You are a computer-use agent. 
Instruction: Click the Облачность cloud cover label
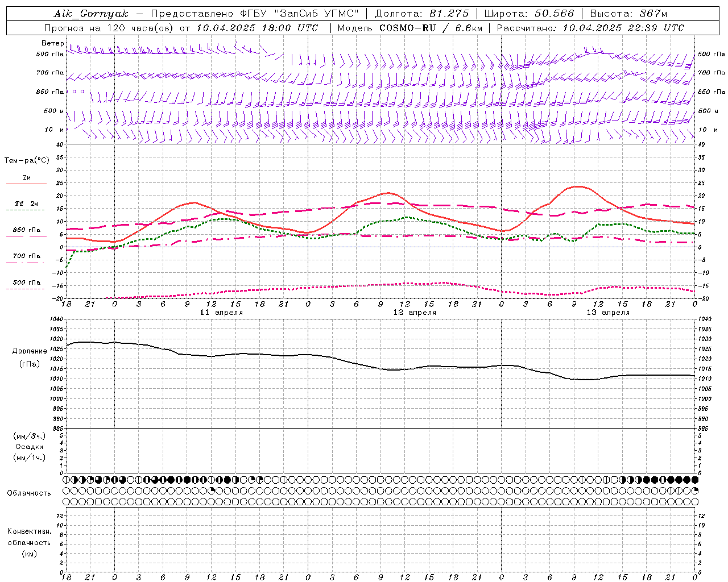click(x=29, y=493)
